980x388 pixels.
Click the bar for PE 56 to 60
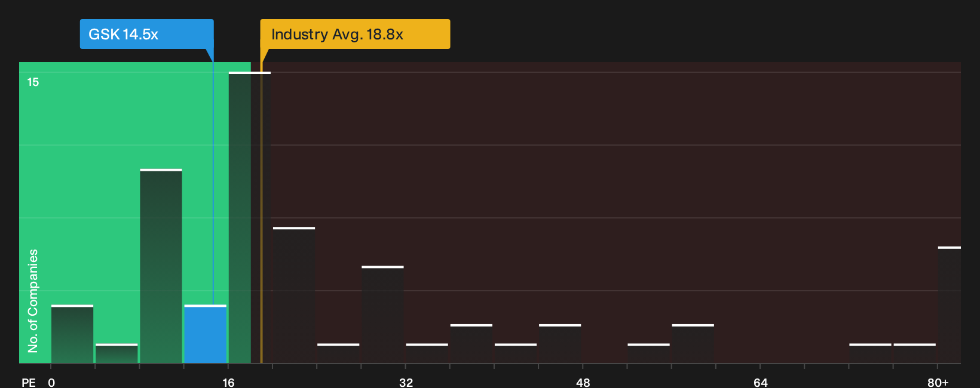pos(693,344)
